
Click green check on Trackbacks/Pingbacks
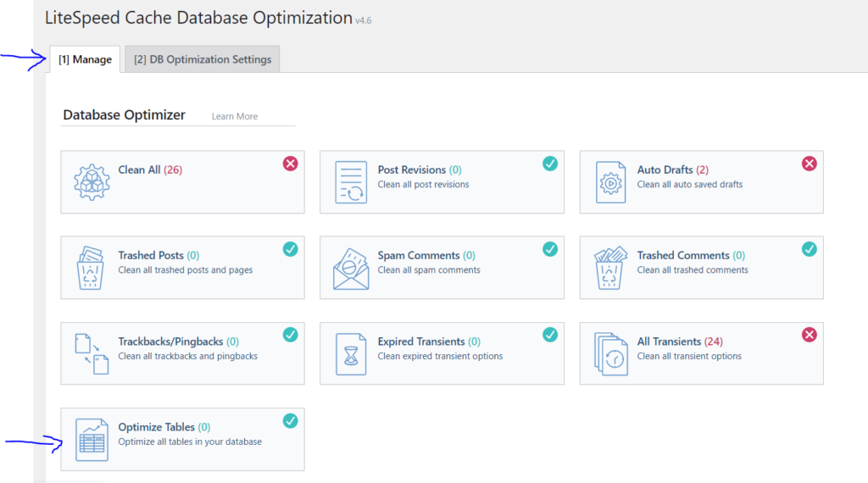[291, 335]
